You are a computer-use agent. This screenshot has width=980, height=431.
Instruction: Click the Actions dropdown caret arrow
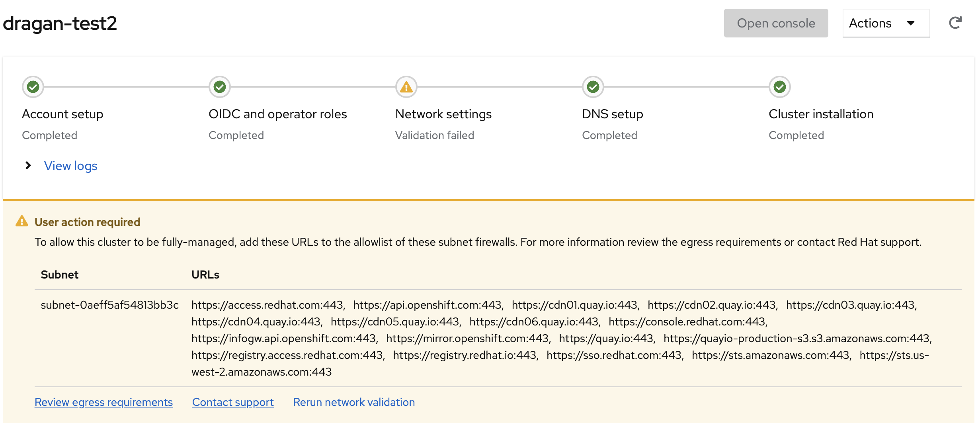(911, 23)
